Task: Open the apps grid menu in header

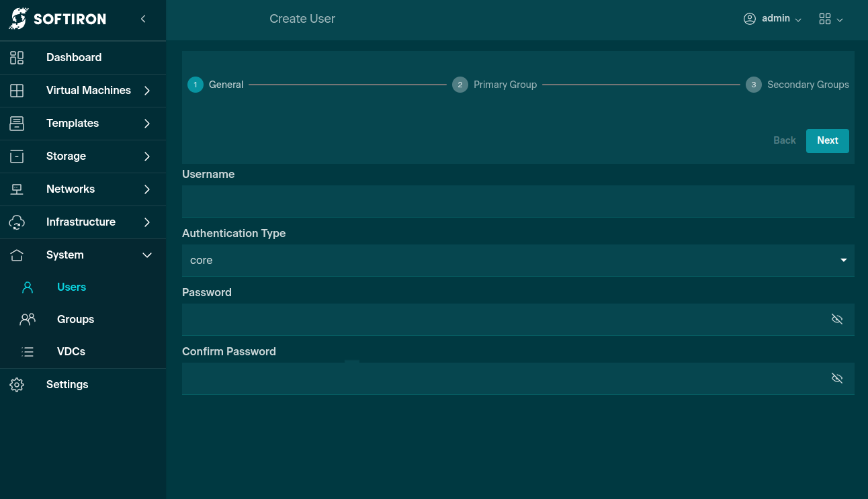Action: (830, 19)
